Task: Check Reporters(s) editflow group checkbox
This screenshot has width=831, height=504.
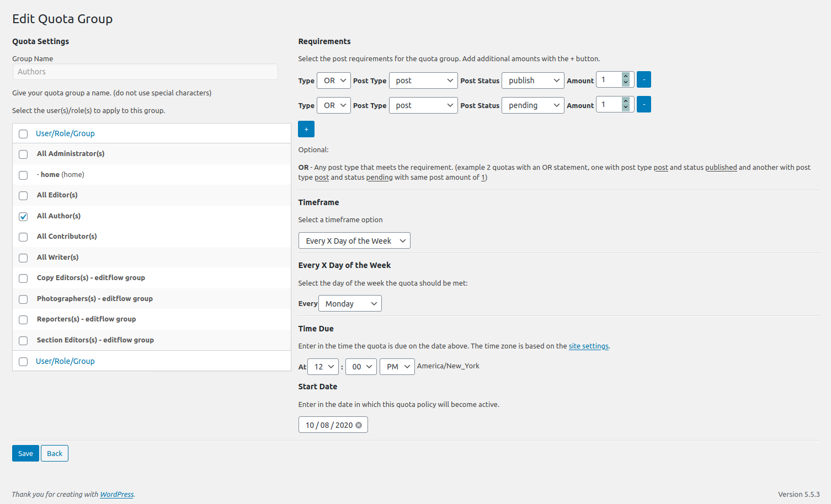Action: (x=23, y=320)
